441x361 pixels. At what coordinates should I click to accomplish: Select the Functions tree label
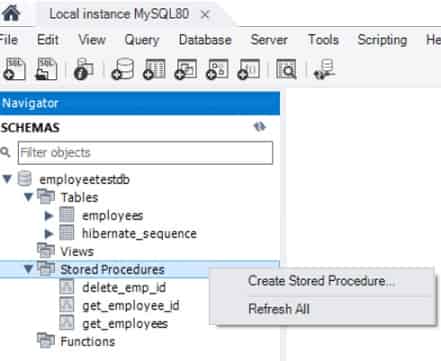click(88, 341)
